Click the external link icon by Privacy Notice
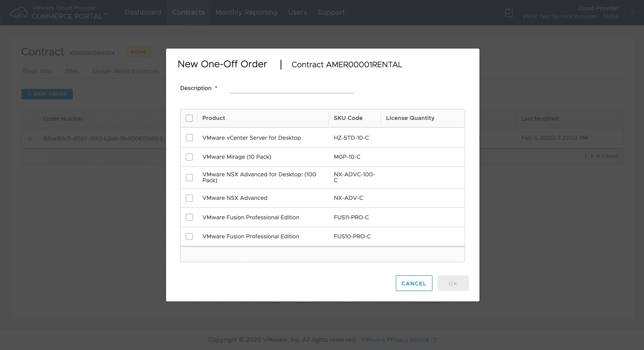The width and height of the screenshot is (644, 350). [x=434, y=340]
